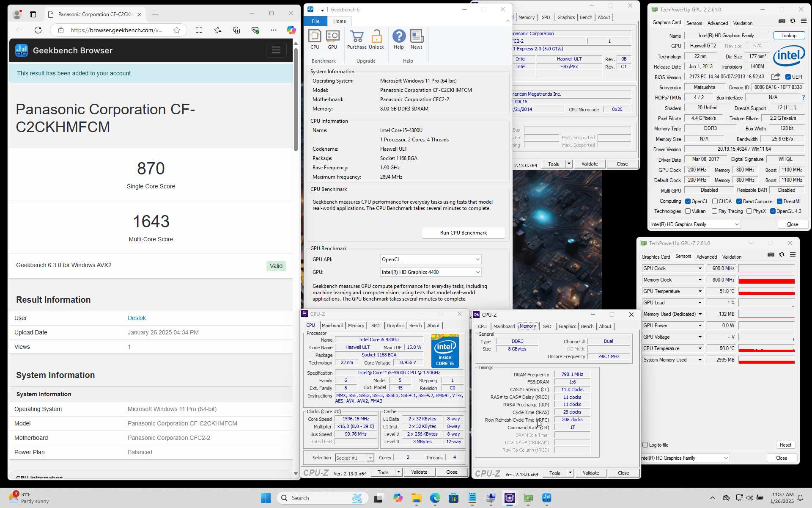Open GPU Clock sensor dropdown
812x508 pixels.
click(x=700, y=268)
